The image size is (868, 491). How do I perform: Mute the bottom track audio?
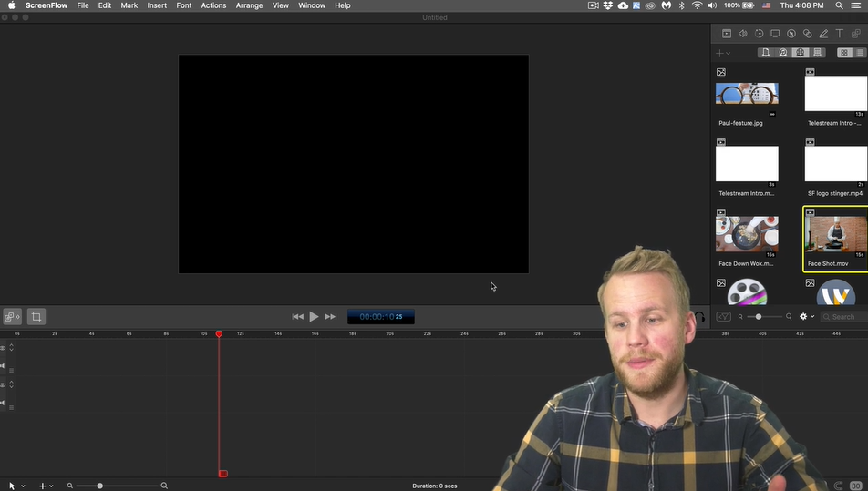3,403
